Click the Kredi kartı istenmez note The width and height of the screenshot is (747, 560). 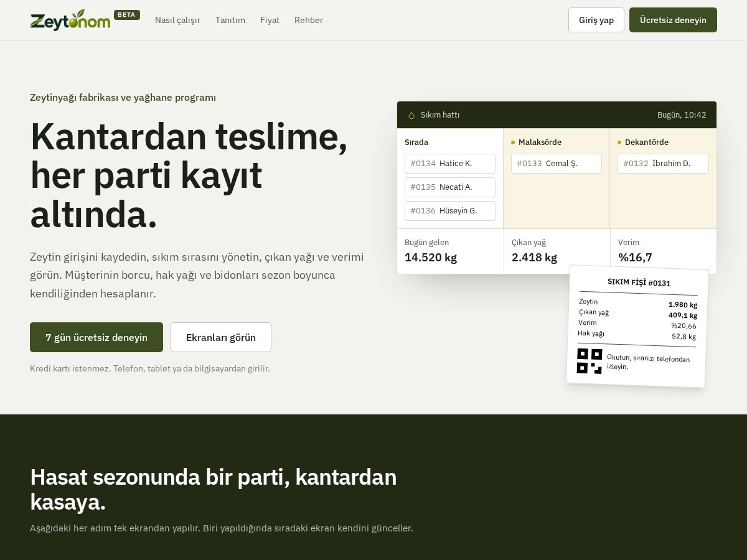(x=150, y=368)
